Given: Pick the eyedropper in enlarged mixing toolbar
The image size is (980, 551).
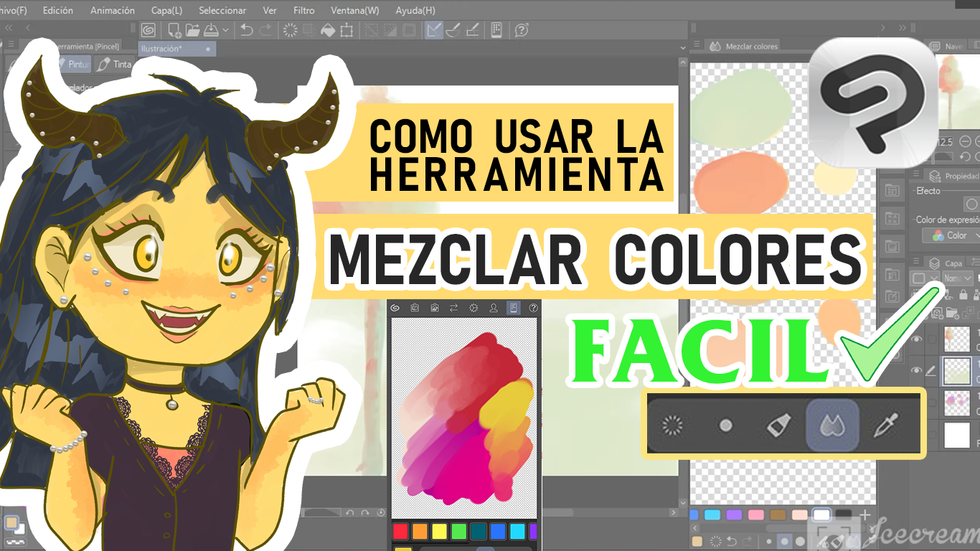Looking at the screenshot, I should (885, 425).
